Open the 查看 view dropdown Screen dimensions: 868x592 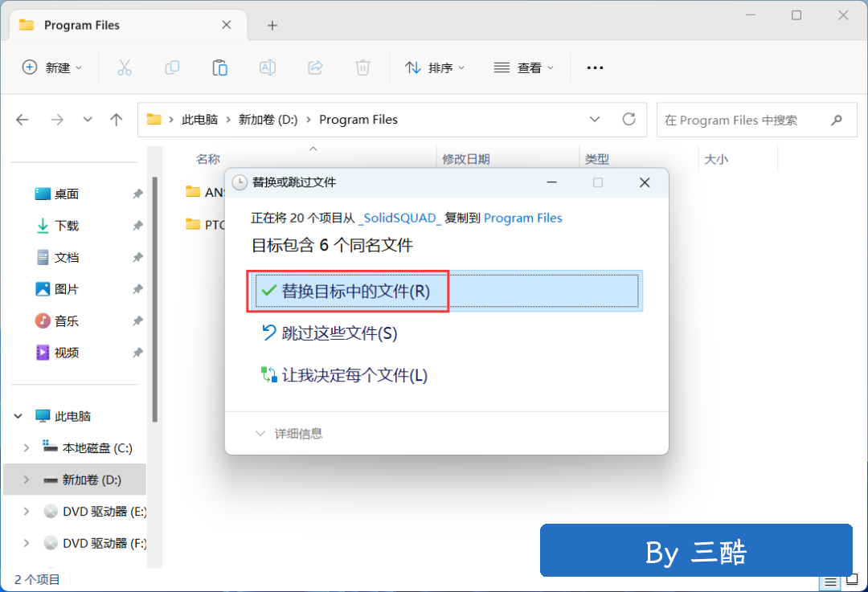pos(524,68)
